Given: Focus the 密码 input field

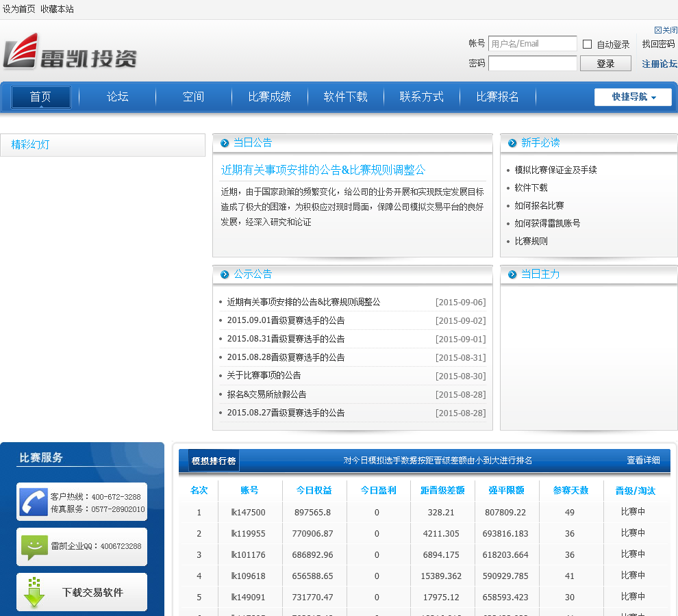Looking at the screenshot, I should (x=532, y=64).
